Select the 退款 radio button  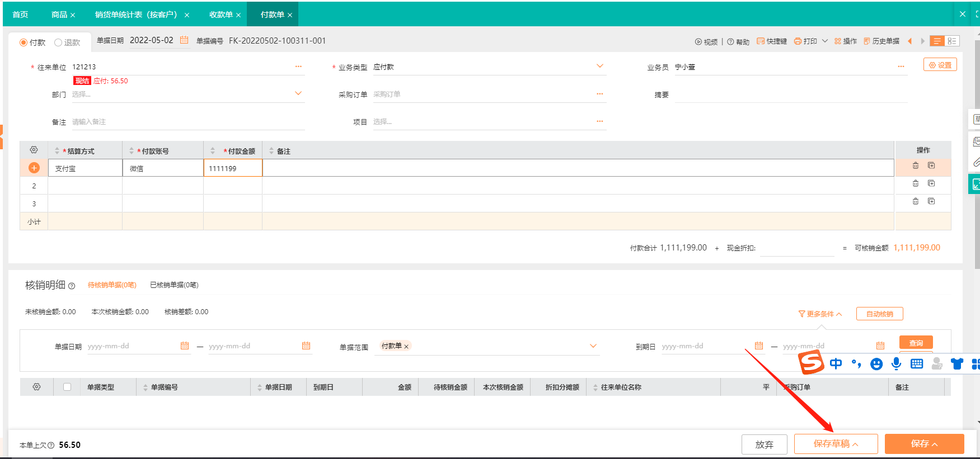pyautogui.click(x=58, y=42)
